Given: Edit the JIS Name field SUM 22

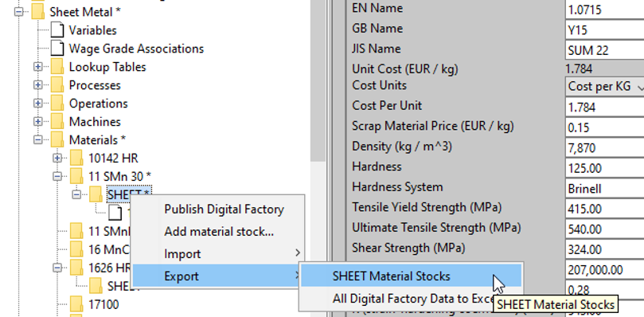Looking at the screenshot, I should (604, 50).
